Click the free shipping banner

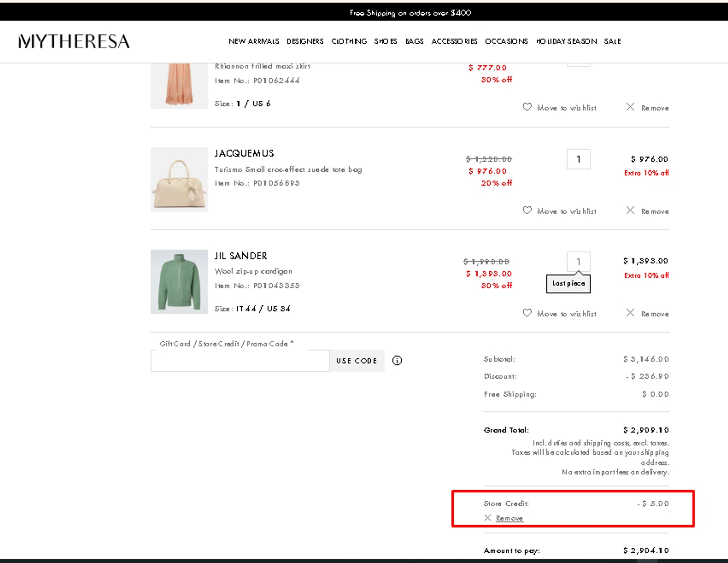point(411,13)
